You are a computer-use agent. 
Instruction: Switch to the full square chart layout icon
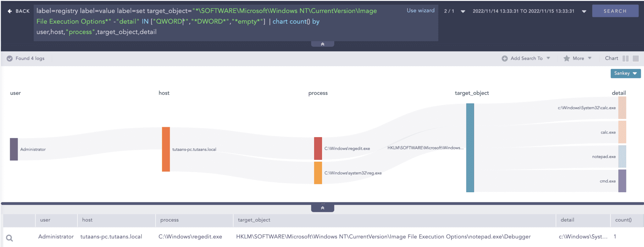coord(636,59)
